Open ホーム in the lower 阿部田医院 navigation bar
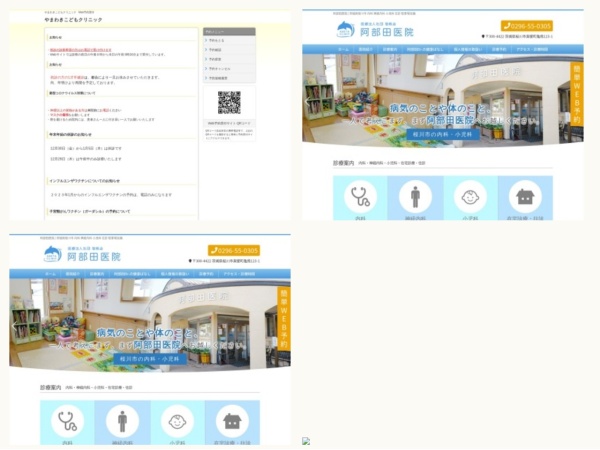The image size is (600, 450). [51, 274]
